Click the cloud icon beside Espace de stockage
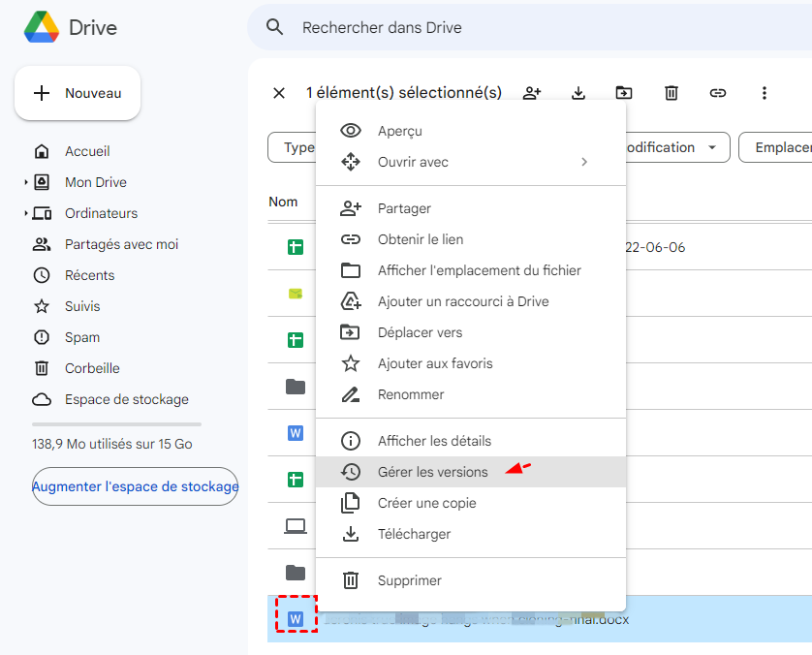This screenshot has height=655, width=812. 42,400
